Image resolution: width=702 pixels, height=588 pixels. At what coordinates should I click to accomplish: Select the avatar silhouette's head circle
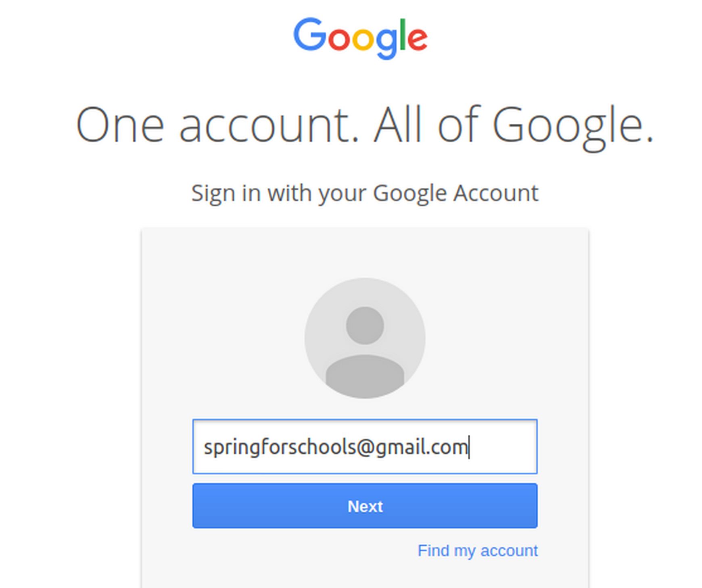click(x=365, y=325)
